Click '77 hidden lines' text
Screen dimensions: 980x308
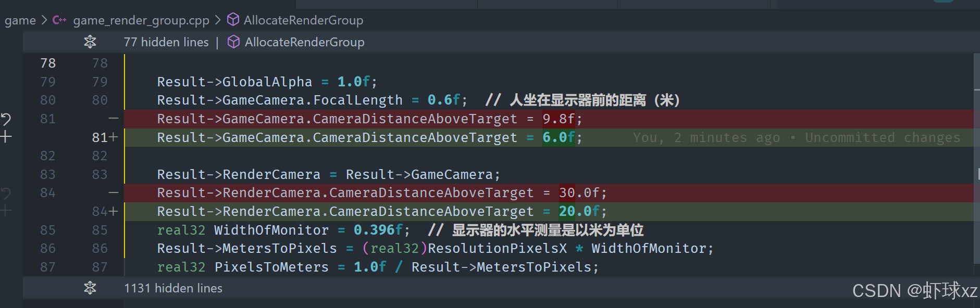[x=166, y=42]
